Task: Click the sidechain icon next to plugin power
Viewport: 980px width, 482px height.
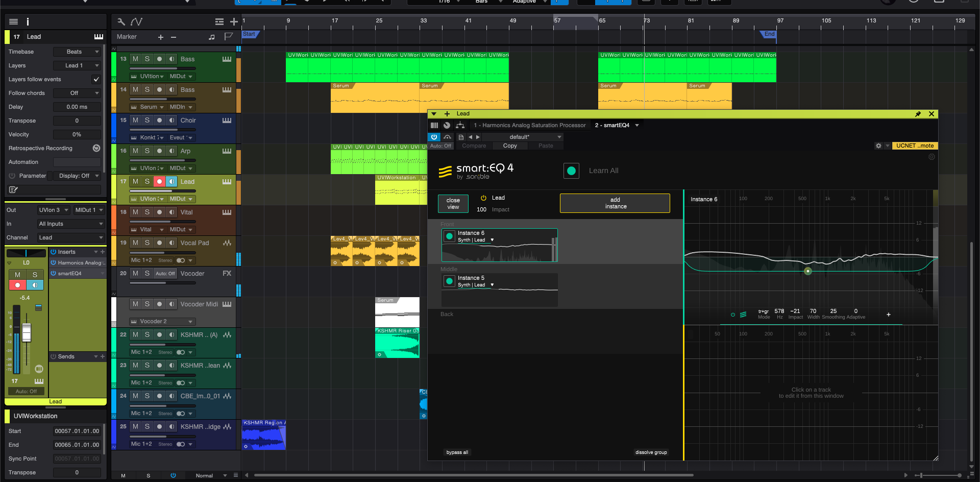Action: [x=447, y=137]
